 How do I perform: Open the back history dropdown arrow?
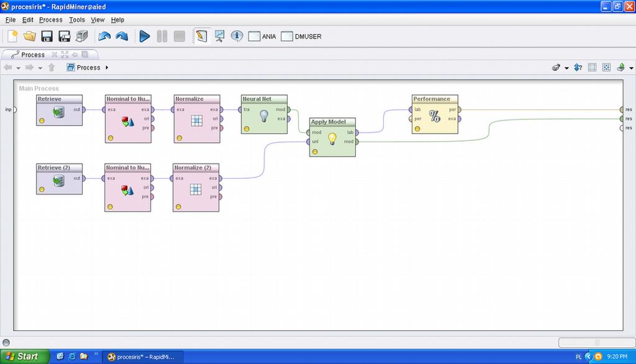(x=18, y=68)
